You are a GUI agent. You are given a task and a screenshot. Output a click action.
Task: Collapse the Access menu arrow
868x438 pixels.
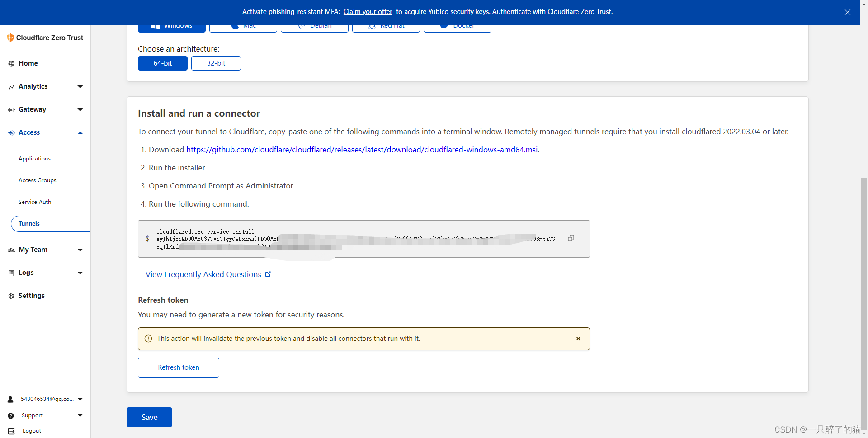coord(80,133)
